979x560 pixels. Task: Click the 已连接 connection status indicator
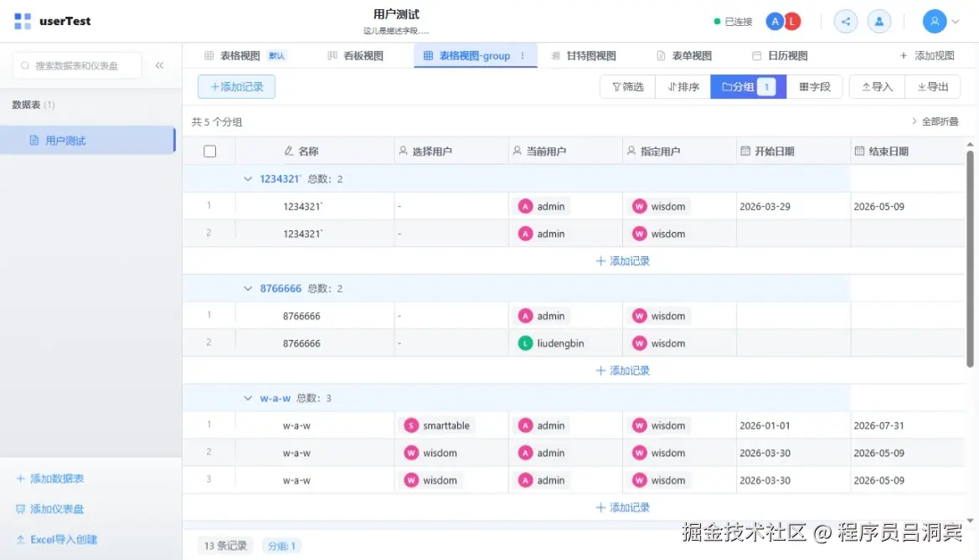pyautogui.click(x=731, y=21)
